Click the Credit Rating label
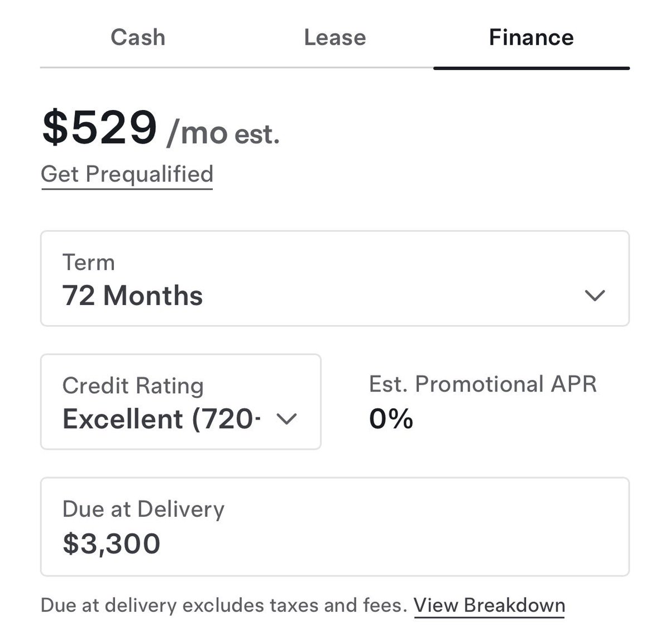The width and height of the screenshot is (670, 644). 133,385
